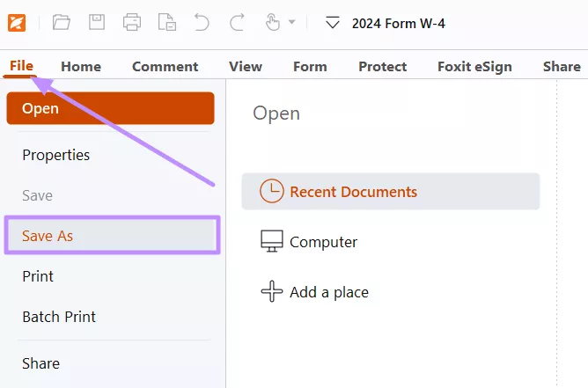This screenshot has width=588, height=388.
Task: Open Properties from the File sidebar
Action: (56, 155)
